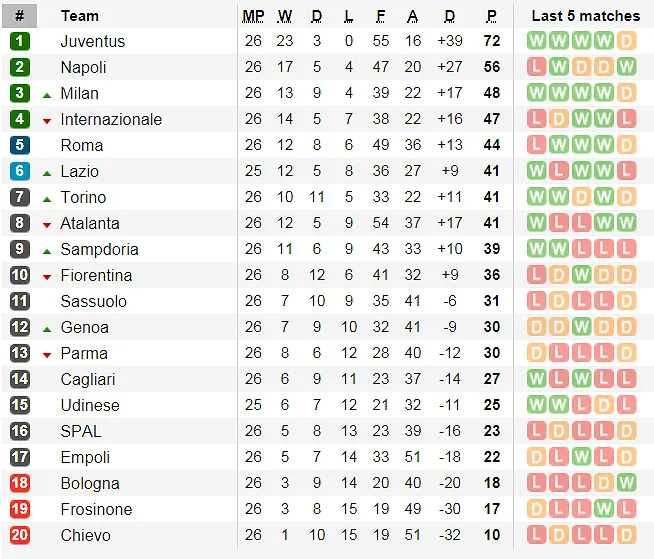Click the green up arrow beside Milan
The width and height of the screenshot is (654, 559).
pos(47,94)
